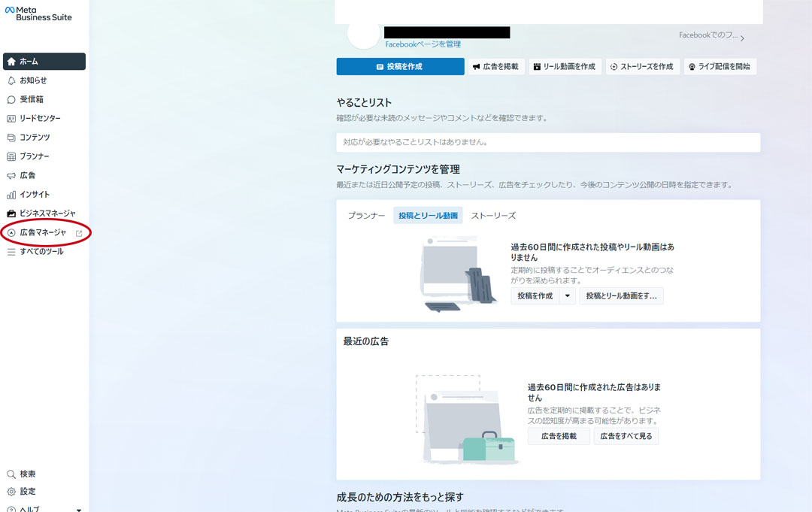Viewport: 812px width, 512px height.
Task: Switch to the ストーリーズ tab
Action: coord(493,216)
